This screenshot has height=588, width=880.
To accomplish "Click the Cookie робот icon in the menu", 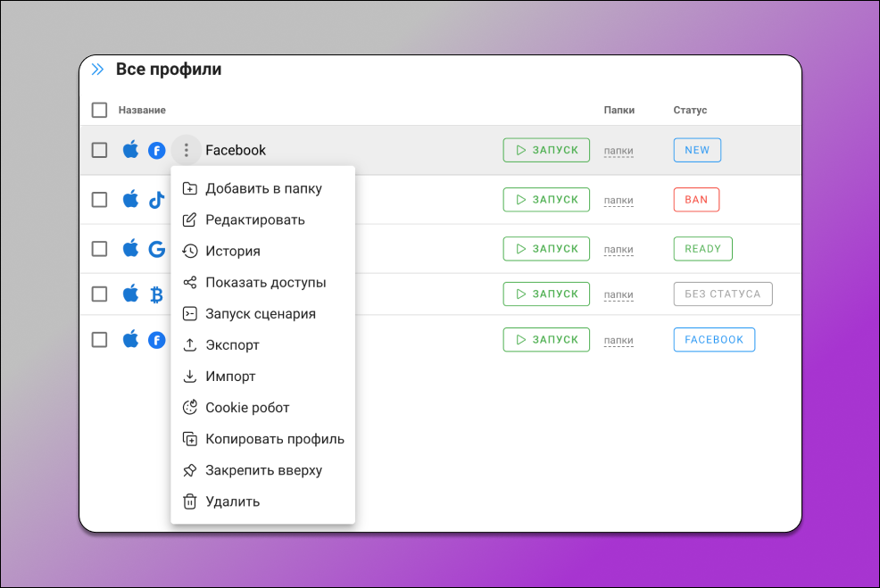I will click(188, 407).
